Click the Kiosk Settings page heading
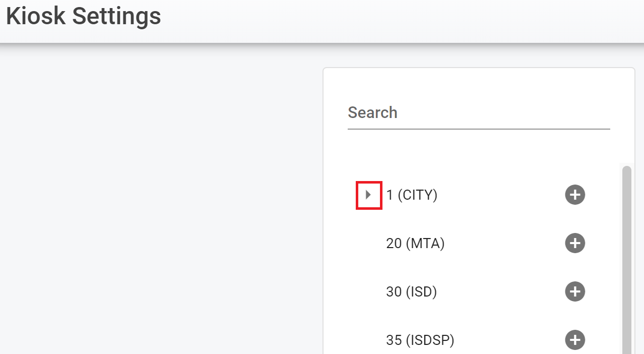The height and width of the screenshot is (354, 644). (x=84, y=16)
